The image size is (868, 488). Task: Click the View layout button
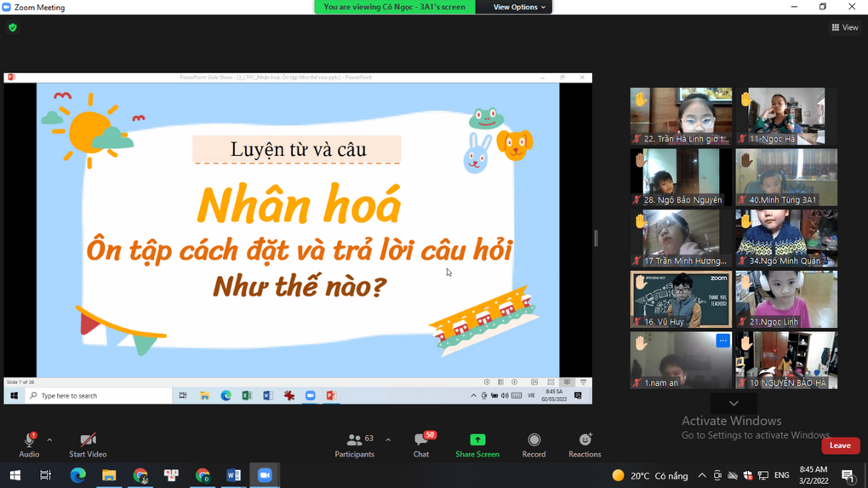click(845, 27)
